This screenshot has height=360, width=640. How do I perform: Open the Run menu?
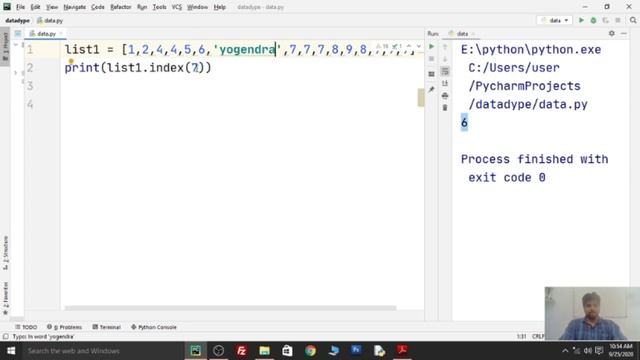[x=142, y=7]
